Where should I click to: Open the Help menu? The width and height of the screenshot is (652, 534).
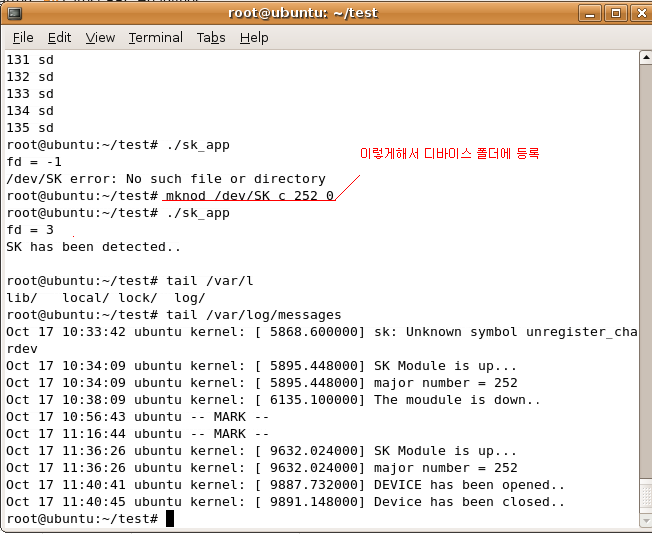254,38
